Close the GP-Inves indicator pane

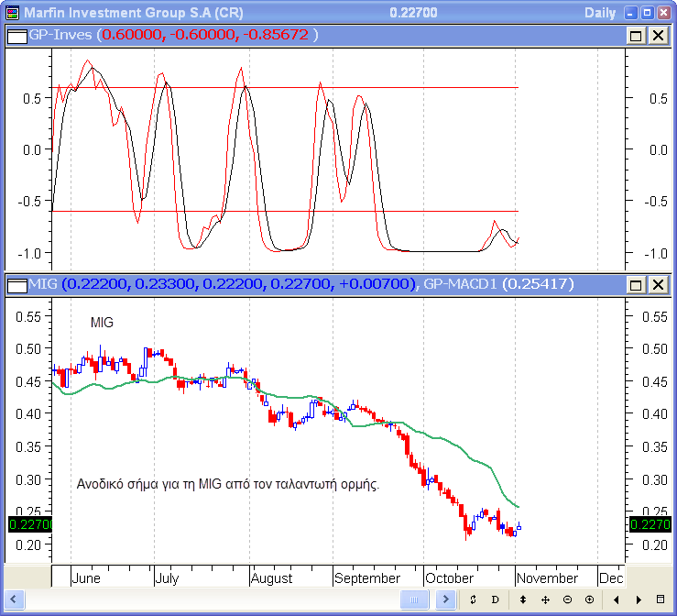658,35
